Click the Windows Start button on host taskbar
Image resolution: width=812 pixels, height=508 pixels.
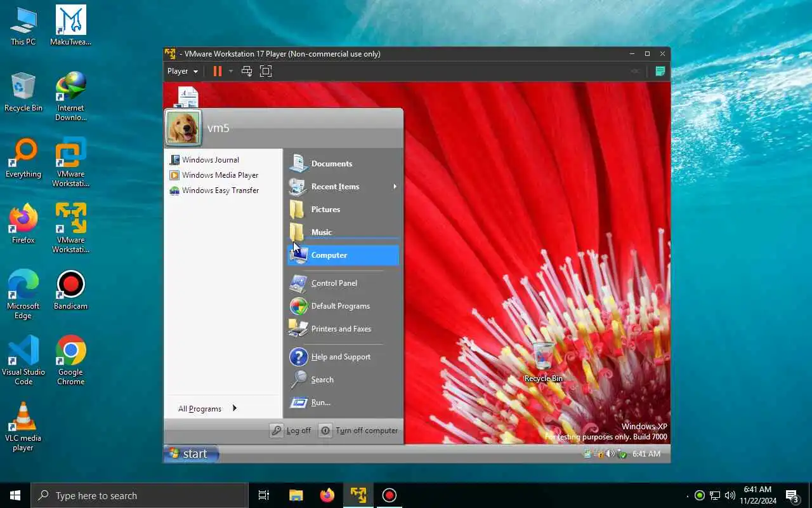tap(15, 495)
